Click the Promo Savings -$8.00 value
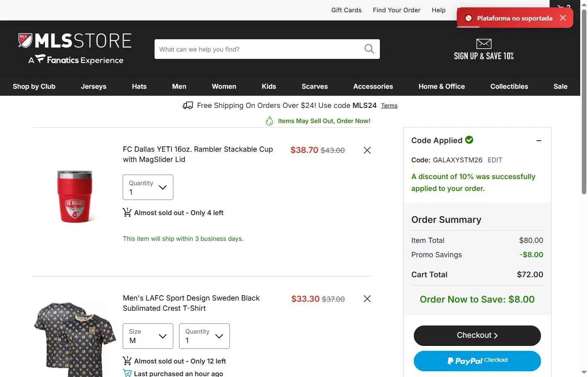This screenshot has width=588, height=377. (531, 254)
